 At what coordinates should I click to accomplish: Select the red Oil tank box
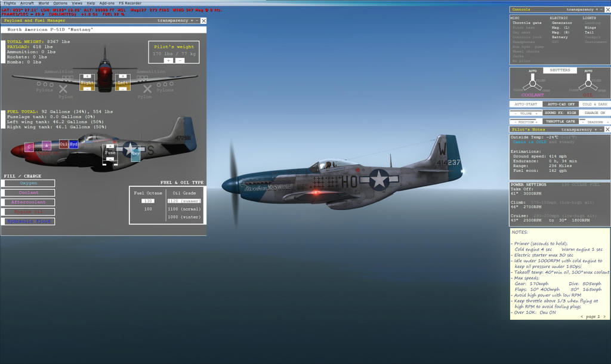pos(63,144)
